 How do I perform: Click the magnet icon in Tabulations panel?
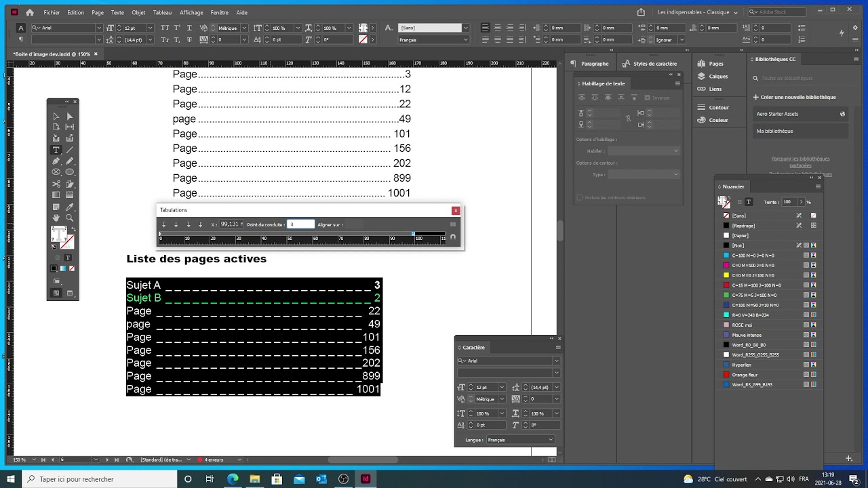point(453,237)
